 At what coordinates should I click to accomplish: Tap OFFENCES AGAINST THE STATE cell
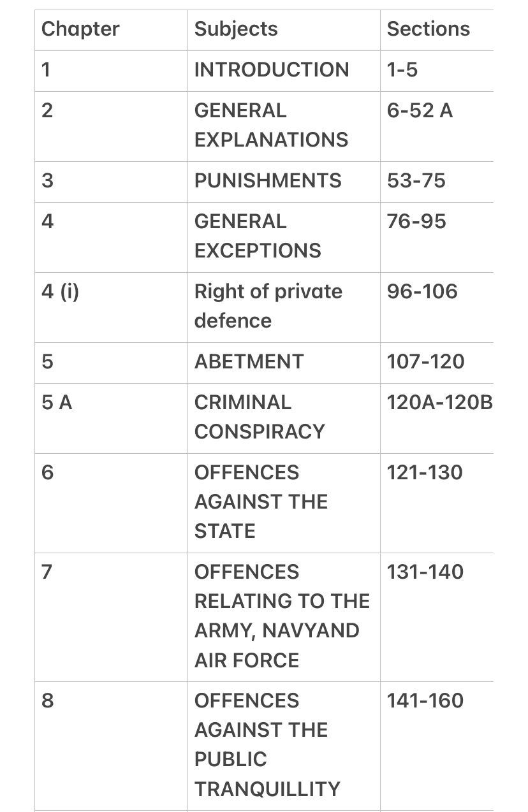point(261,502)
